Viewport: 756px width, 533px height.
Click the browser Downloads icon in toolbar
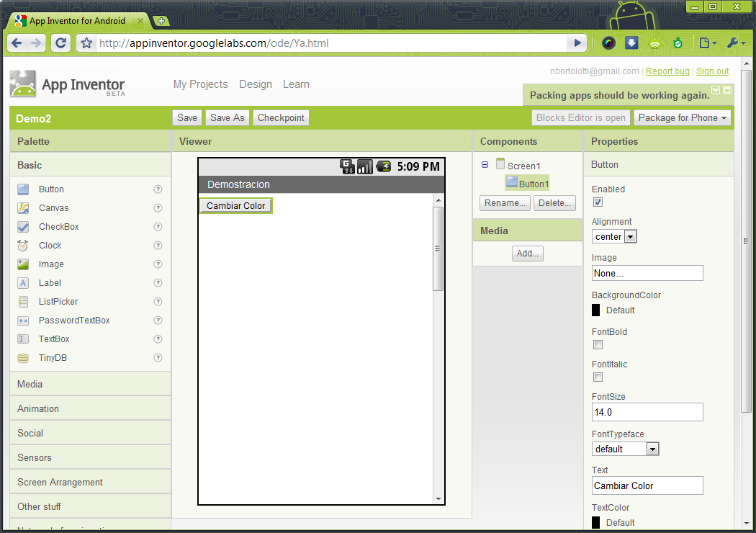point(632,43)
